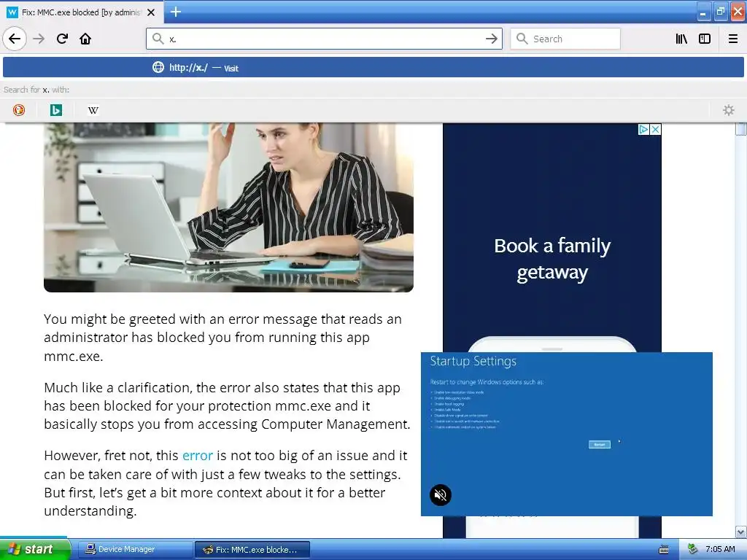Click the 'Search for x. with:' label

pos(36,90)
